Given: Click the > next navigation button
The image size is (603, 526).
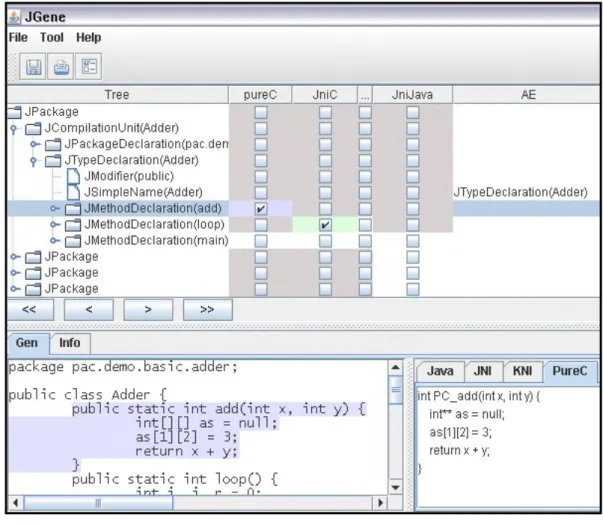Looking at the screenshot, I should 148,310.
